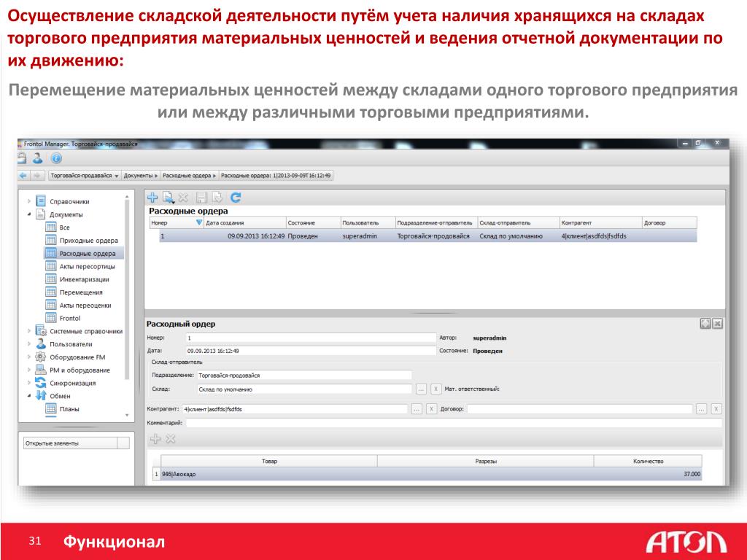Clear the Договор field with X button
747x560 pixels.
716,409
